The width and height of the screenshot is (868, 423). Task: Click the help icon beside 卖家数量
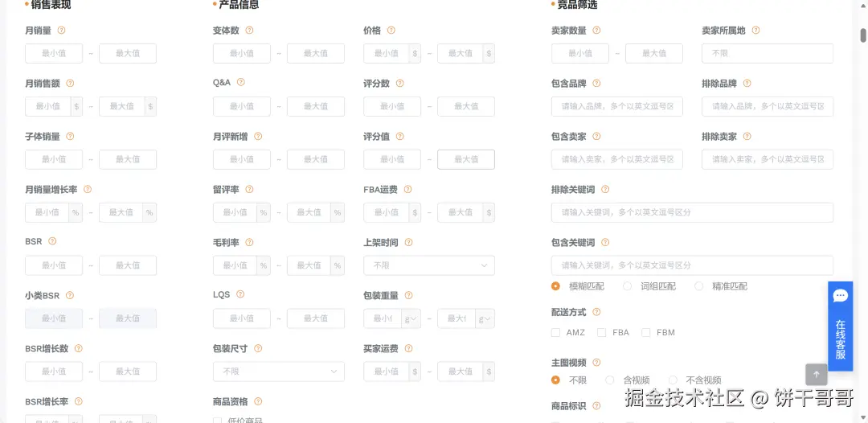tap(596, 31)
